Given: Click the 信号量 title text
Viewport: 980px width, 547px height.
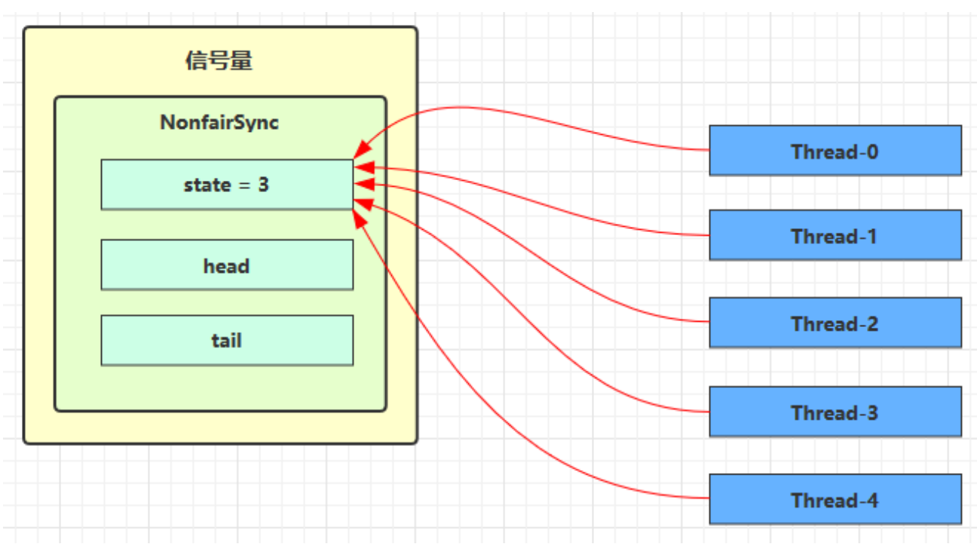Looking at the screenshot, I should pyautogui.click(x=219, y=61).
